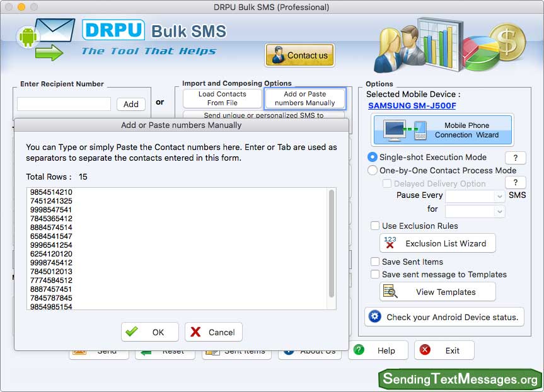This screenshot has width=544, height=392.
Task: Select One-by-One Contact Process Mode
Action: pyautogui.click(x=373, y=170)
